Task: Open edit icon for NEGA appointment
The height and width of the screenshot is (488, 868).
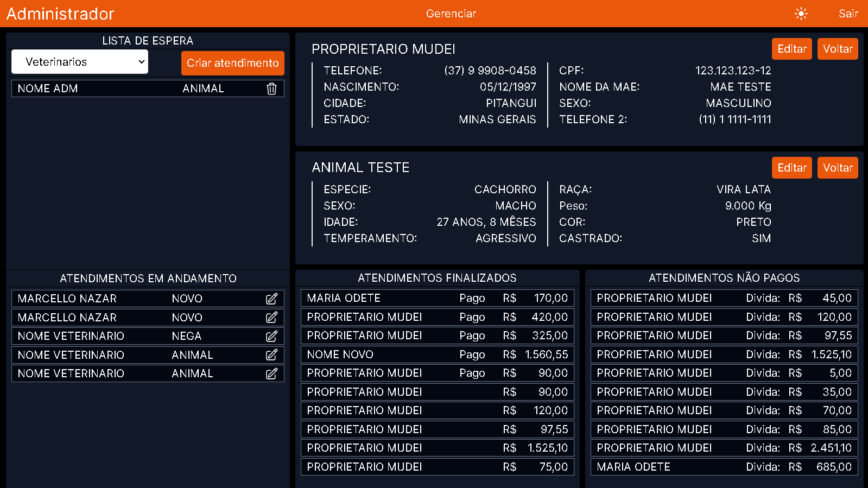Action: coord(271,336)
